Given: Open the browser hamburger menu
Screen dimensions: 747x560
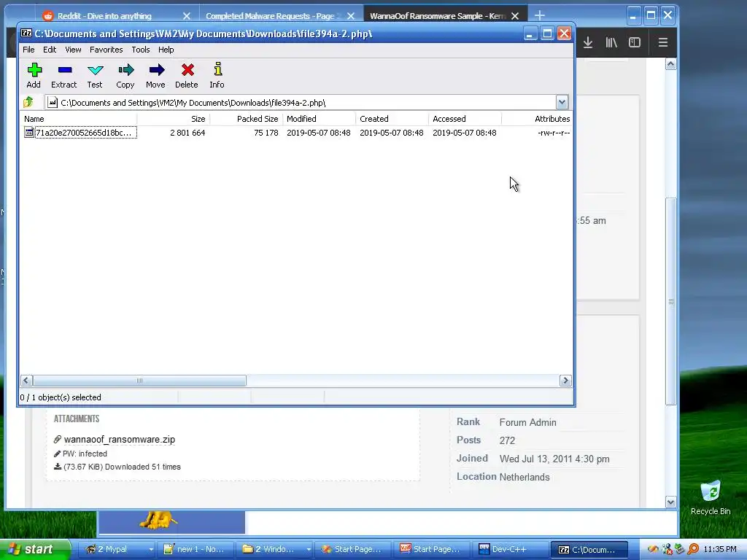Looking at the screenshot, I should 662,42.
